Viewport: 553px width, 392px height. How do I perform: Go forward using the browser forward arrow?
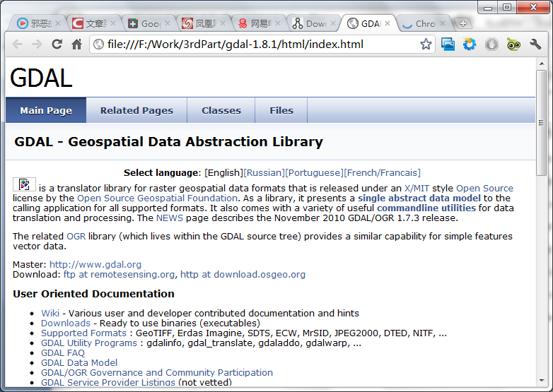(x=37, y=44)
